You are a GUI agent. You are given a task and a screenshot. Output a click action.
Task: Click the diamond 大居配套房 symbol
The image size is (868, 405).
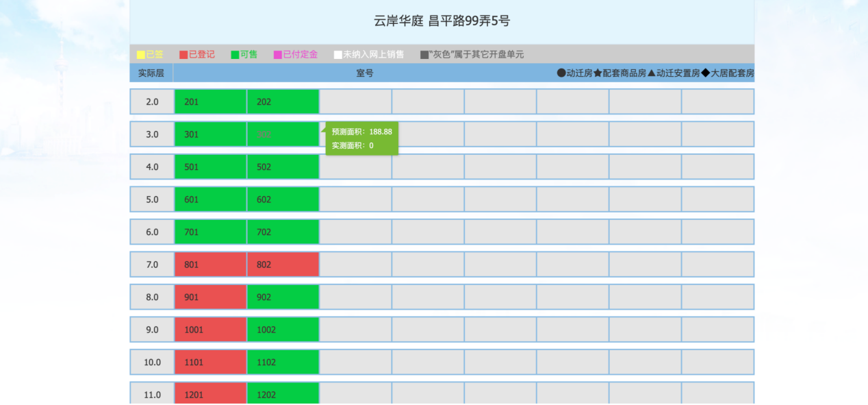tap(706, 73)
